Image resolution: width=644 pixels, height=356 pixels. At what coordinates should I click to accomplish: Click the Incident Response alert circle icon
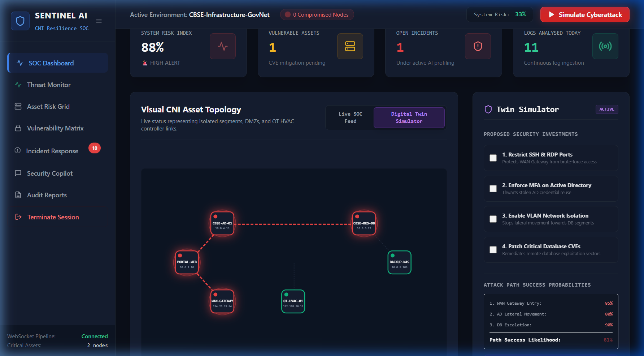[x=17, y=150]
